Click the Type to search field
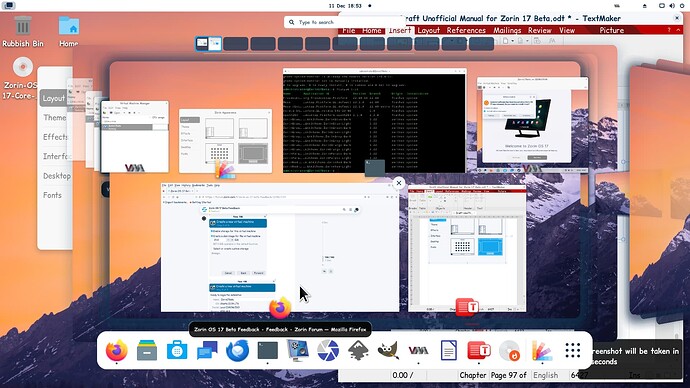 [x=344, y=22]
